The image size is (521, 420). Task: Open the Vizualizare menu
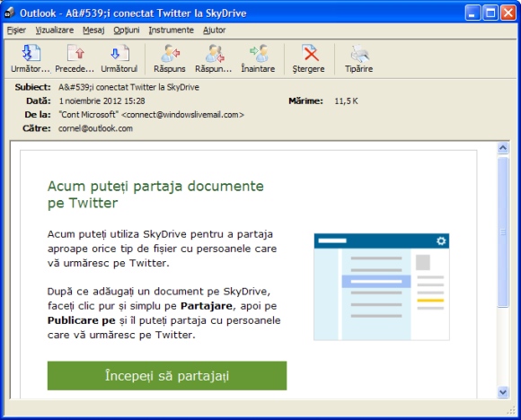tap(55, 31)
